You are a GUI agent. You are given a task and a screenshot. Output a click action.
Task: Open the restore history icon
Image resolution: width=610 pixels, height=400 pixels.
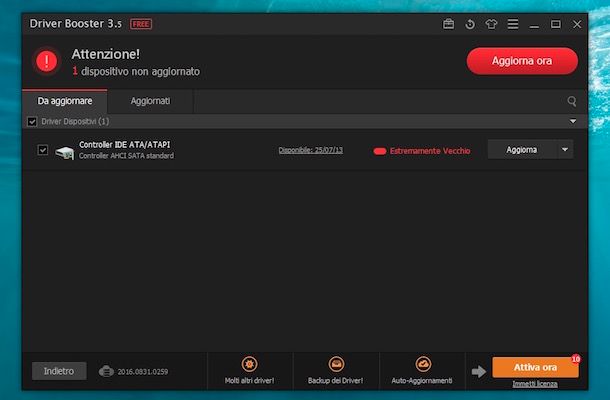coord(470,24)
